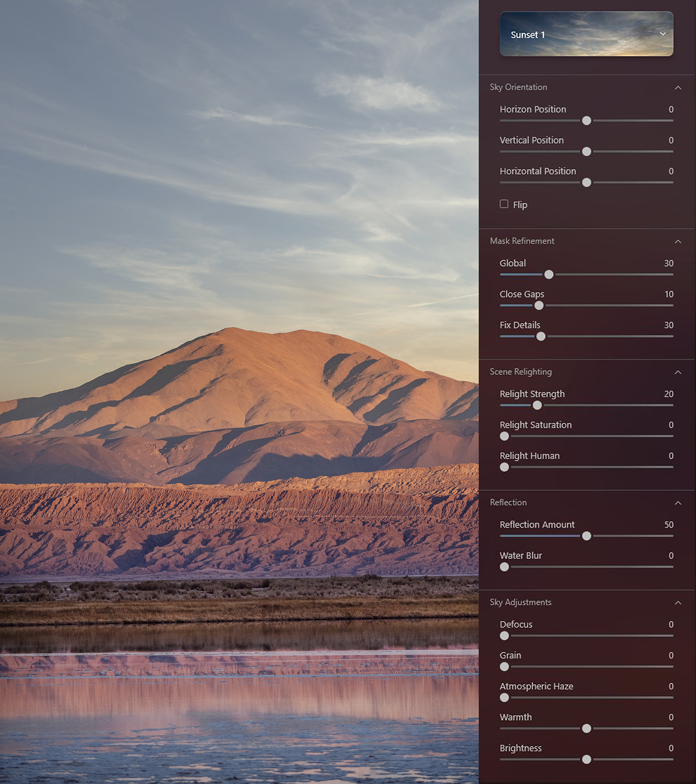Image resolution: width=696 pixels, height=784 pixels.
Task: Click the Relight Strength slider handle
Action: click(537, 405)
